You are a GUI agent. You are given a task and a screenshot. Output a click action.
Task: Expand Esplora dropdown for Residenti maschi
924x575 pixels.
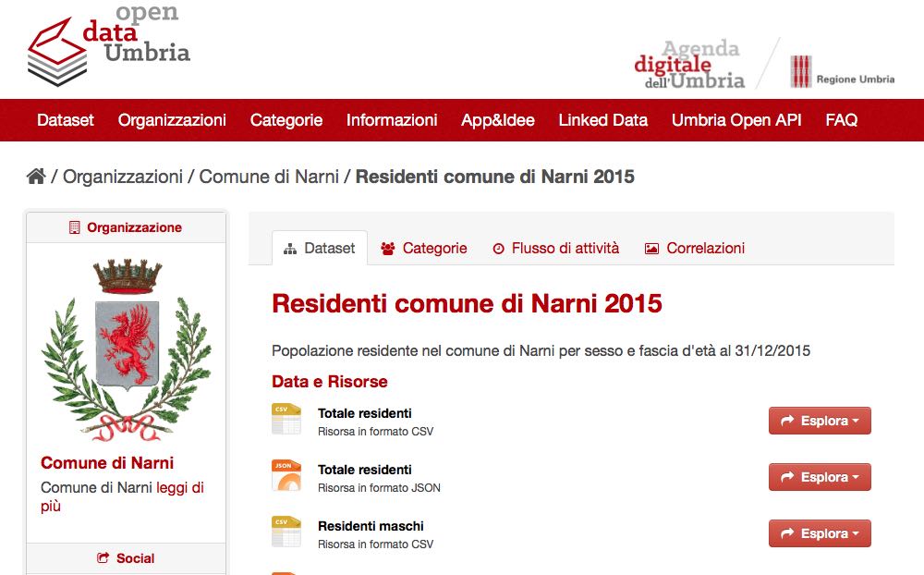820,533
